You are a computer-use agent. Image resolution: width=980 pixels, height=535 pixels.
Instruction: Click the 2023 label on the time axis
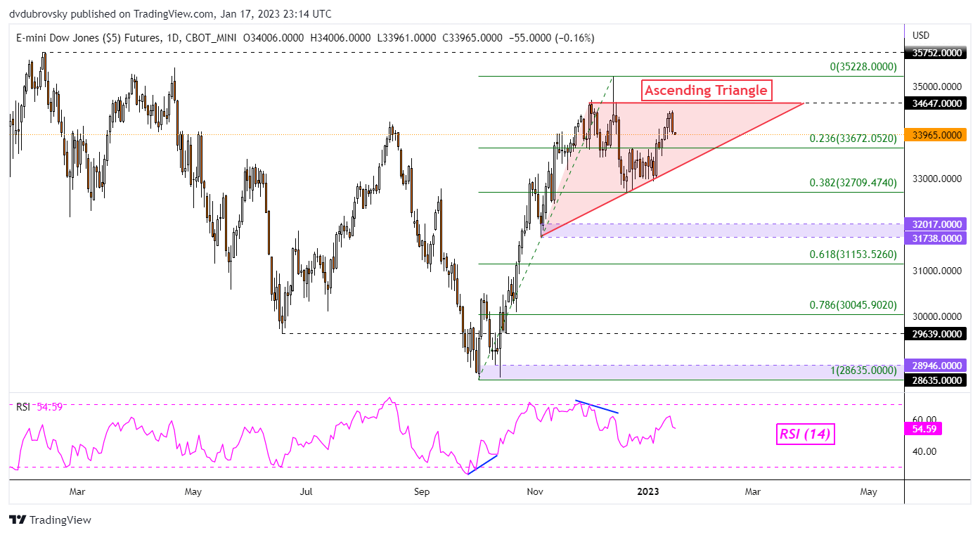click(x=648, y=492)
